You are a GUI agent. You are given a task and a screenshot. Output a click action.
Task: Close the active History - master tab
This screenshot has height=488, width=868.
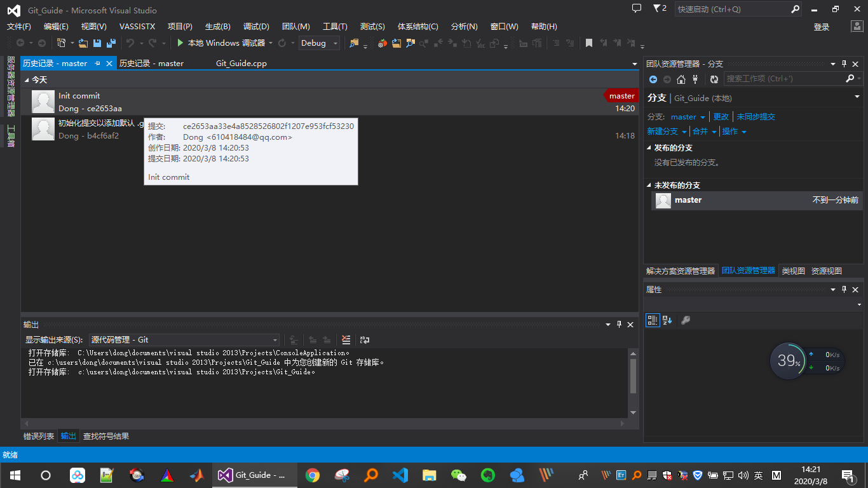(109, 64)
